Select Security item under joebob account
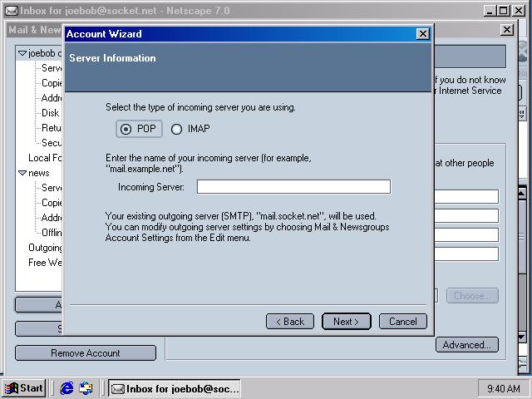 click(52, 143)
